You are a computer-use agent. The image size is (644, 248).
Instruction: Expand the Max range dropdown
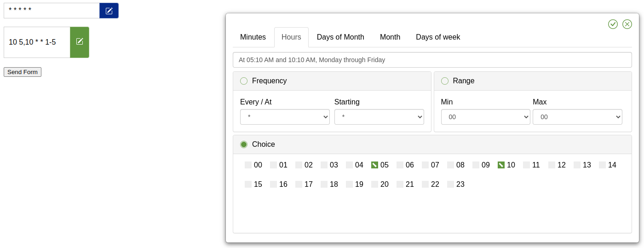pyautogui.click(x=577, y=117)
